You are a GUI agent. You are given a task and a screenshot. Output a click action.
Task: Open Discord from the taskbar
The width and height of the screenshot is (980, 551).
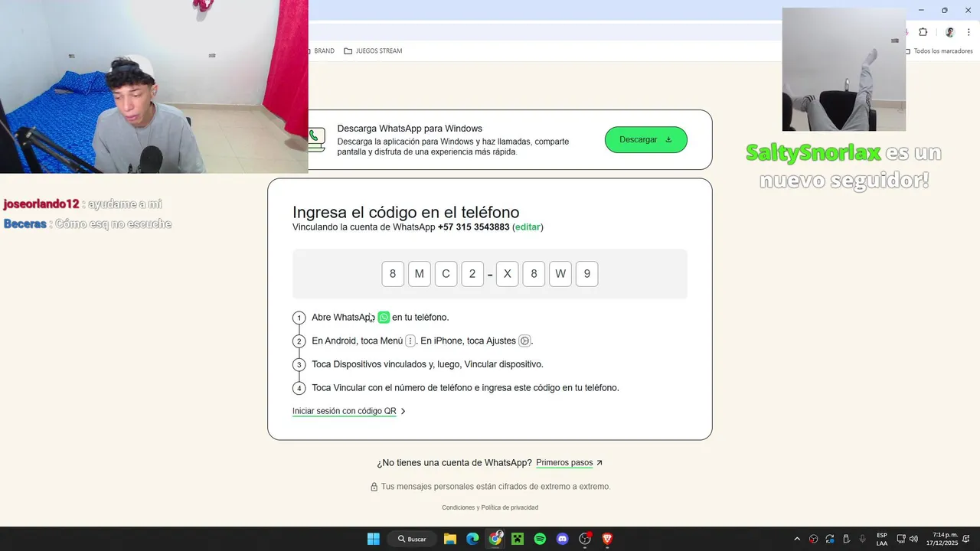click(x=563, y=539)
